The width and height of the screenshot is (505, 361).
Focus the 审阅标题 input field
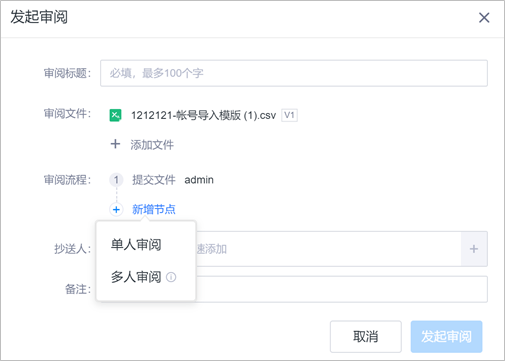click(x=294, y=73)
